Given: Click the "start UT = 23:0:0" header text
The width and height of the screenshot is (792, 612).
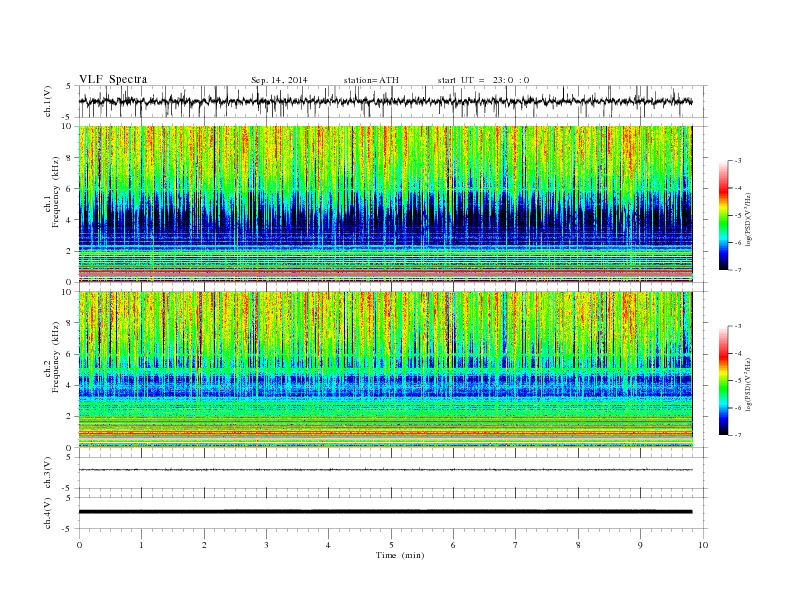Looking at the screenshot, I should pyautogui.click(x=483, y=80).
